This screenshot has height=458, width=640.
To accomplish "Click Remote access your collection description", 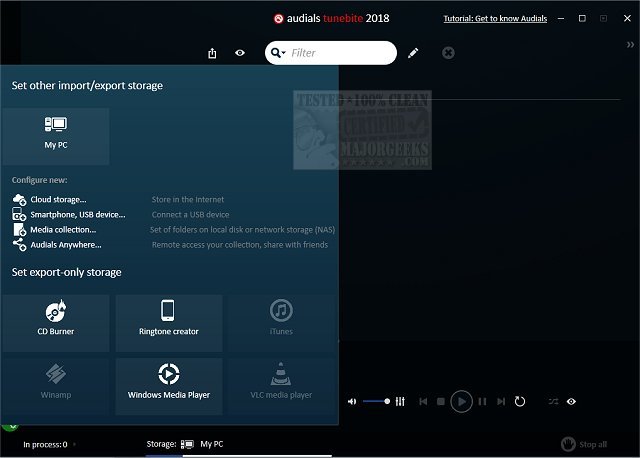I will point(240,245).
